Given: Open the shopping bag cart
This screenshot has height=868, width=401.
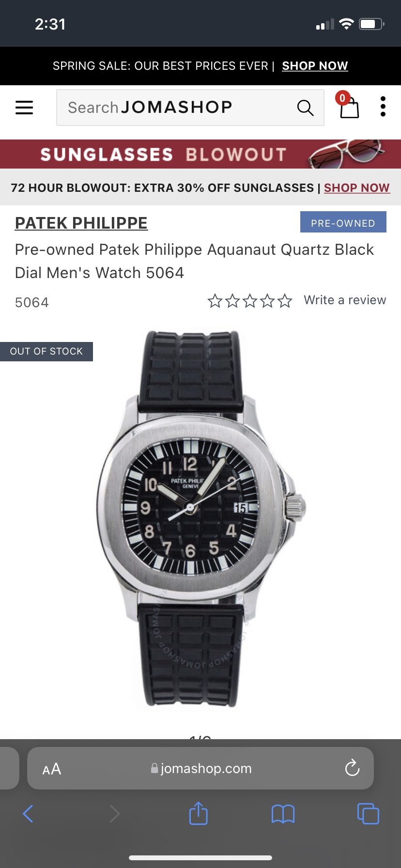Looking at the screenshot, I should [349, 106].
